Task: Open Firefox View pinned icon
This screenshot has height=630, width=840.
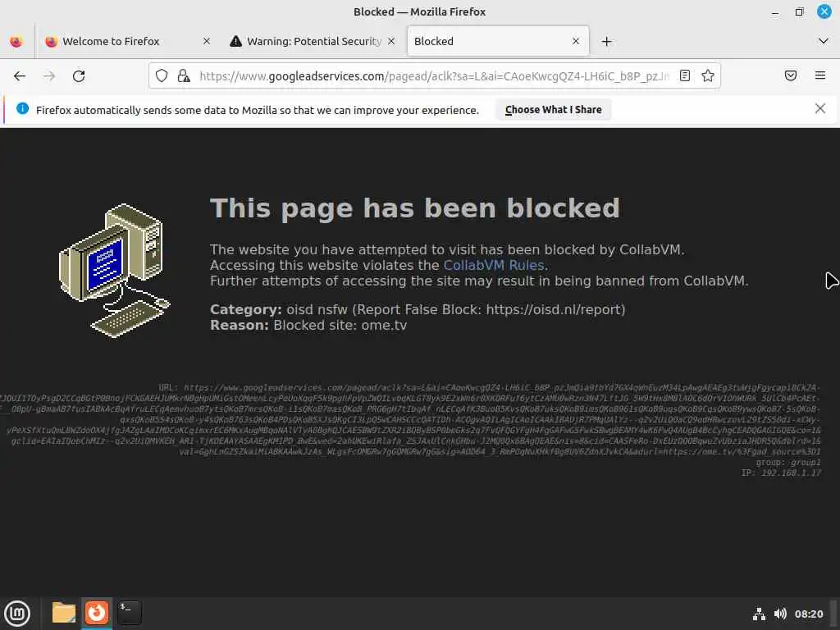Action: point(16,41)
